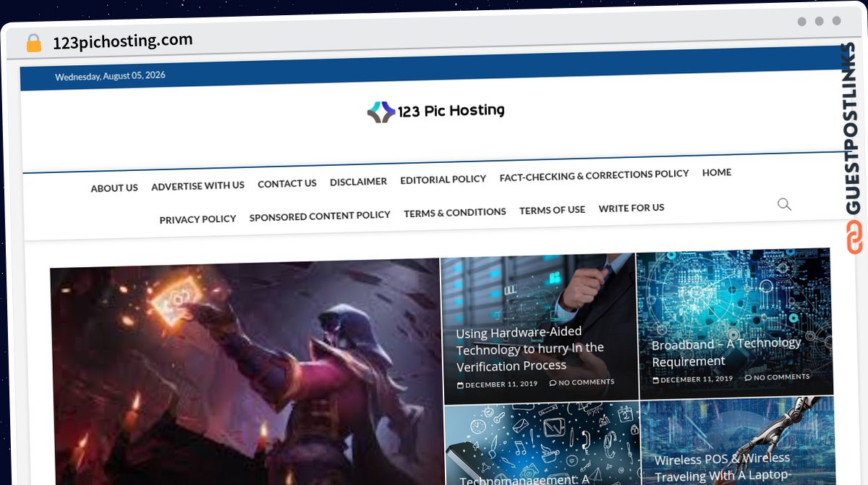Click the 123pichosting.com address bar URL
Image resolution: width=868 pixels, height=485 pixels.
[123, 41]
